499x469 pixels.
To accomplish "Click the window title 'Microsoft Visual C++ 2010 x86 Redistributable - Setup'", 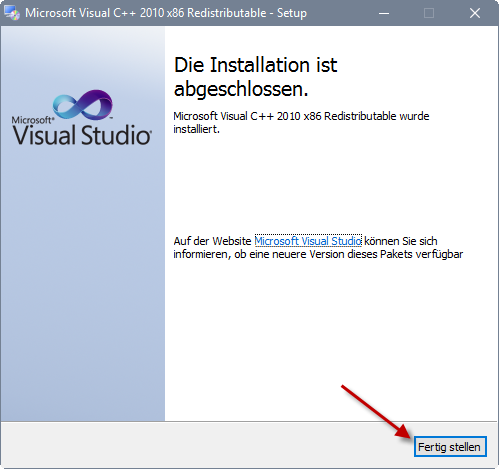I will point(166,13).
